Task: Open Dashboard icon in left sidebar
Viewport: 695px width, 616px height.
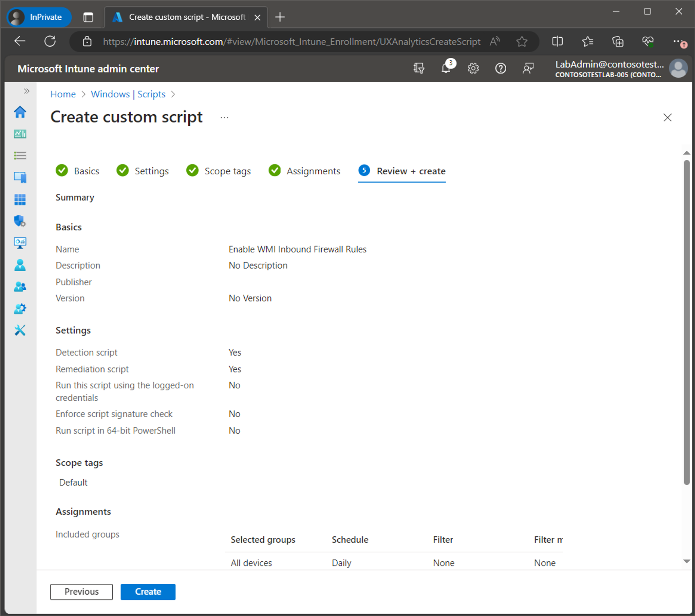Action: click(x=20, y=134)
